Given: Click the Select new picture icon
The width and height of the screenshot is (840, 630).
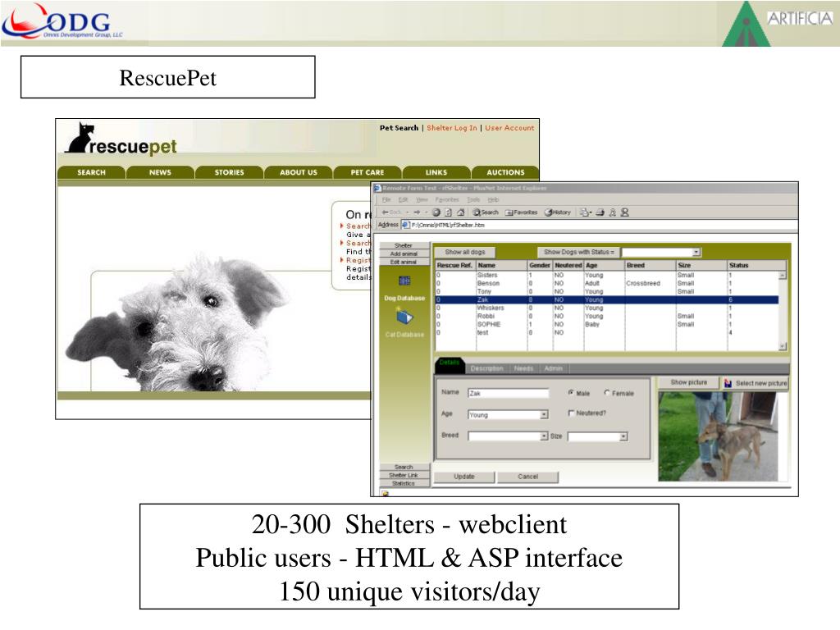Looking at the screenshot, I should pos(728,384).
